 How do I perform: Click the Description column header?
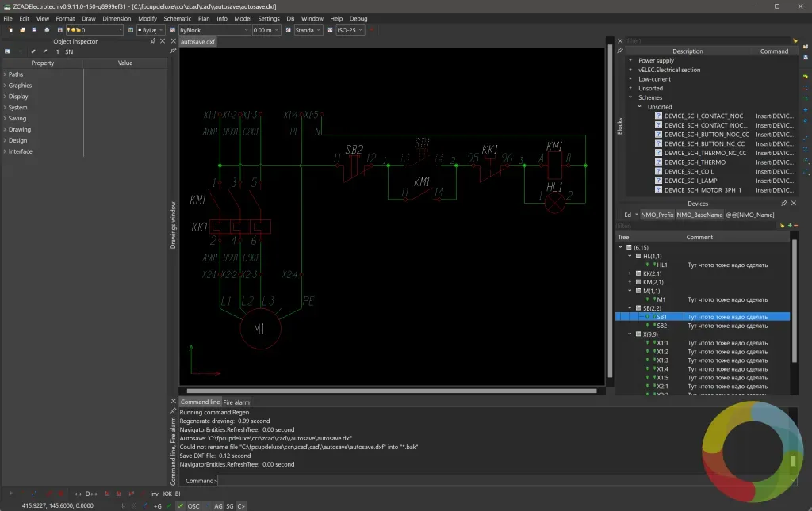pos(688,51)
